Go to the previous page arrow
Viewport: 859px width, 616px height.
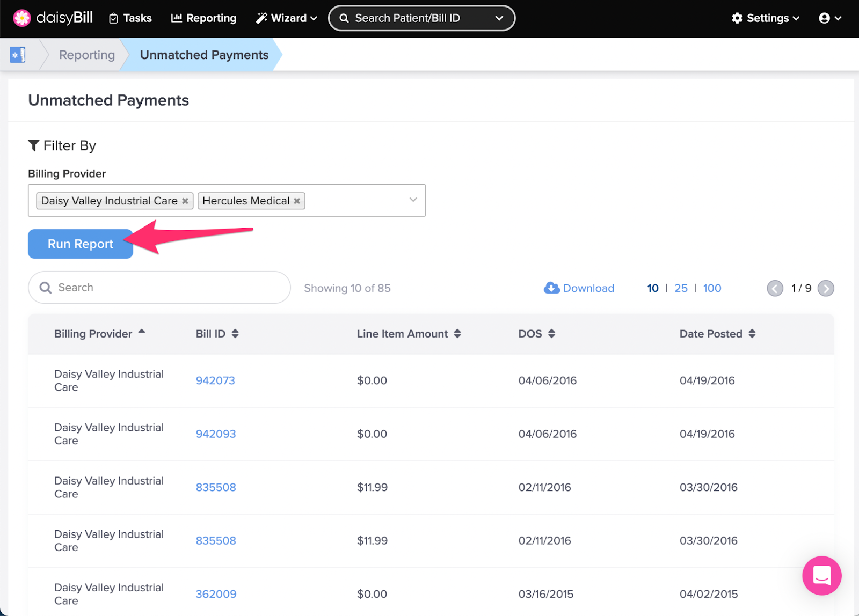pos(775,288)
